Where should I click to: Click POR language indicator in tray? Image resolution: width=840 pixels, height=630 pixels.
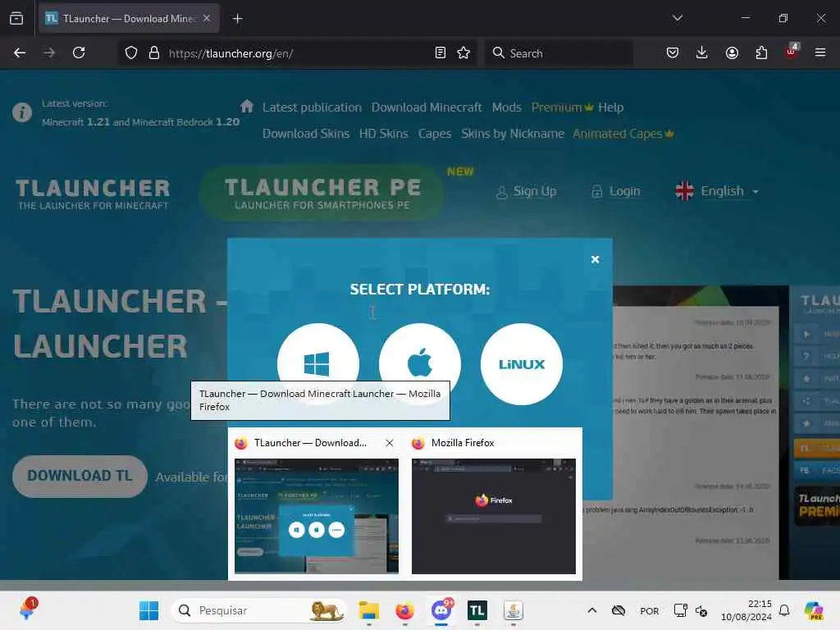[x=650, y=610]
